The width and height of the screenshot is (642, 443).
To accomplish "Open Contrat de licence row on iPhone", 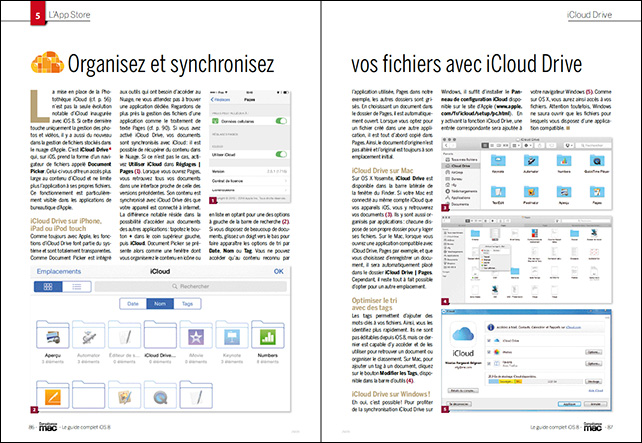I will 249,181.
